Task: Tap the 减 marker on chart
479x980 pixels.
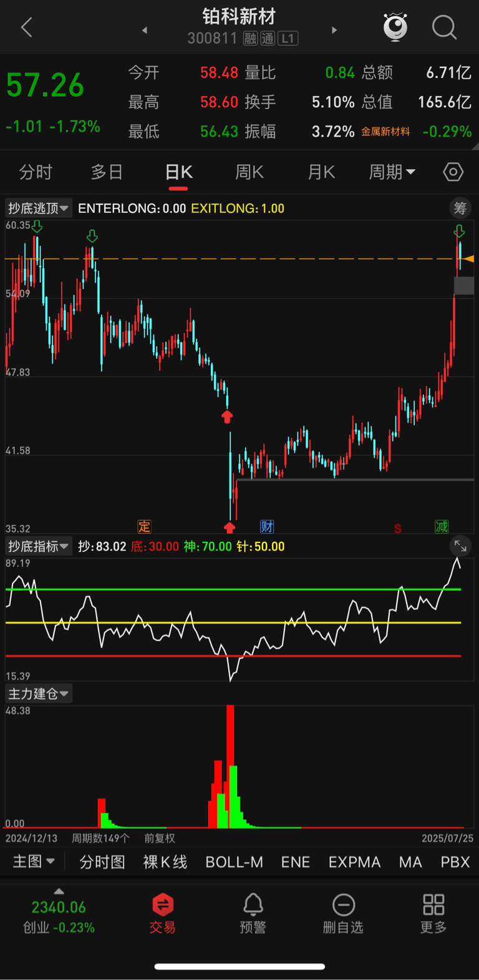Action: (442, 526)
